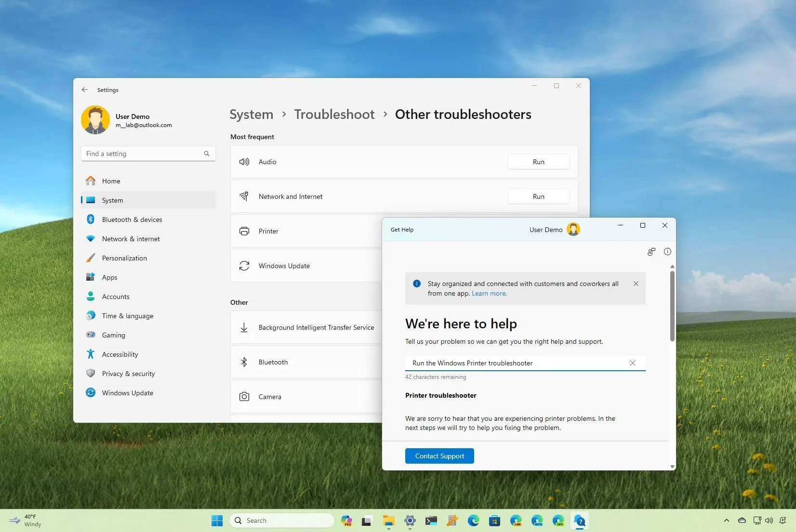This screenshot has width=796, height=532.
Task: Open Edge Beta from taskbar
Action: (x=537, y=520)
